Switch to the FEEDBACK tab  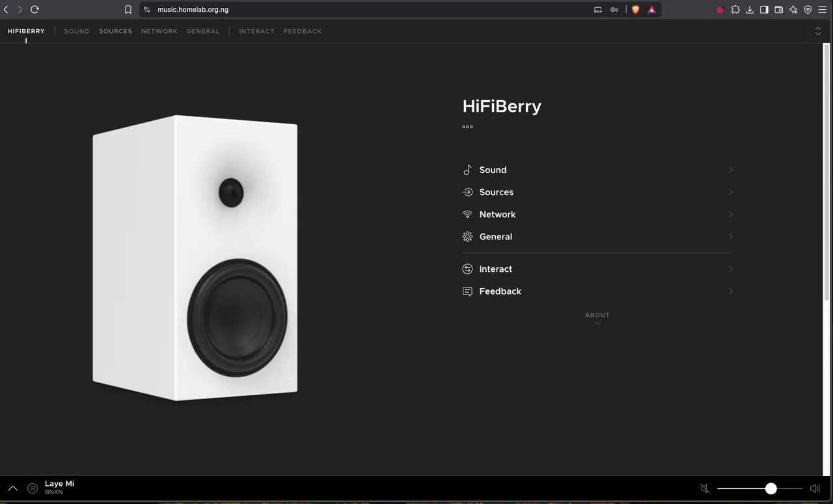(x=303, y=31)
